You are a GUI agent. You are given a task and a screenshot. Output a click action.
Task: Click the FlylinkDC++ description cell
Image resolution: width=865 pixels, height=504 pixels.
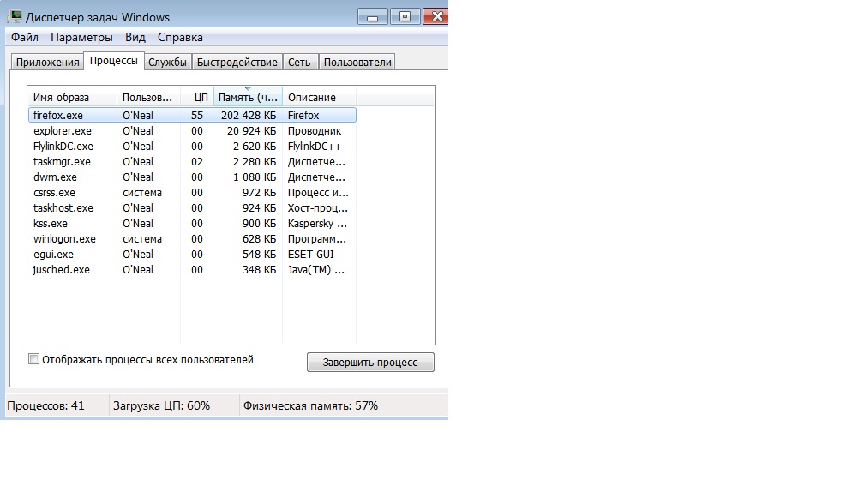click(315, 146)
